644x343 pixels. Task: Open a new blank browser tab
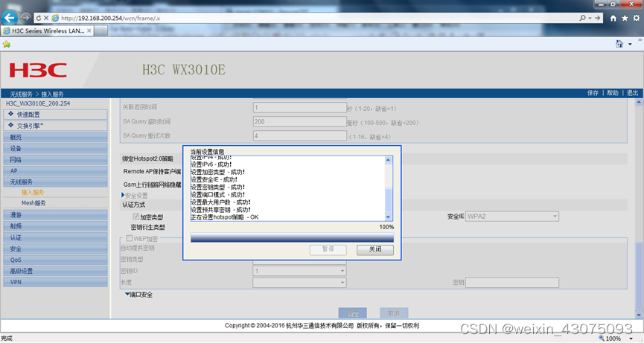(x=101, y=31)
